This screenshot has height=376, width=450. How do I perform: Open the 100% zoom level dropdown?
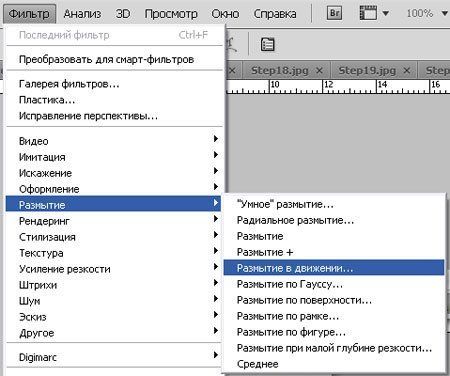[x=444, y=13]
